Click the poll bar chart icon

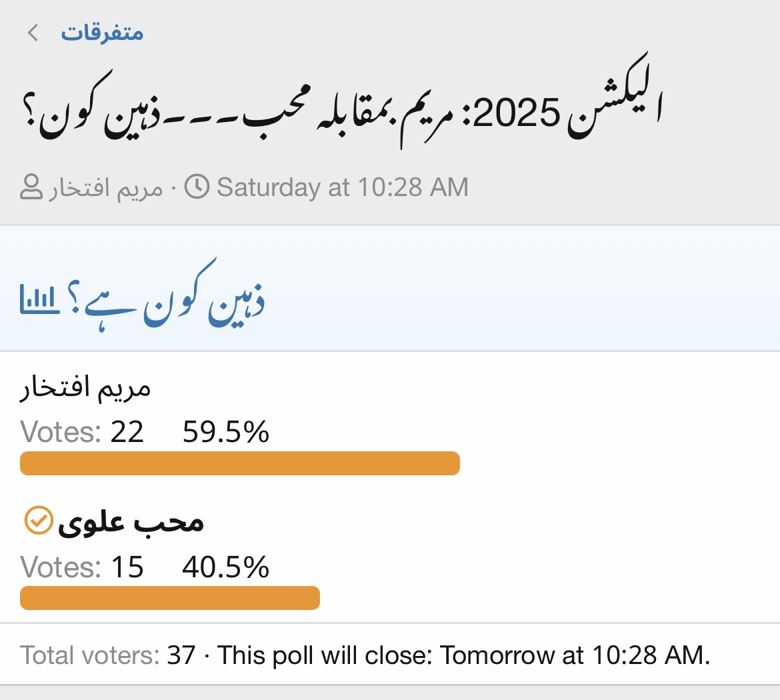coord(40,300)
